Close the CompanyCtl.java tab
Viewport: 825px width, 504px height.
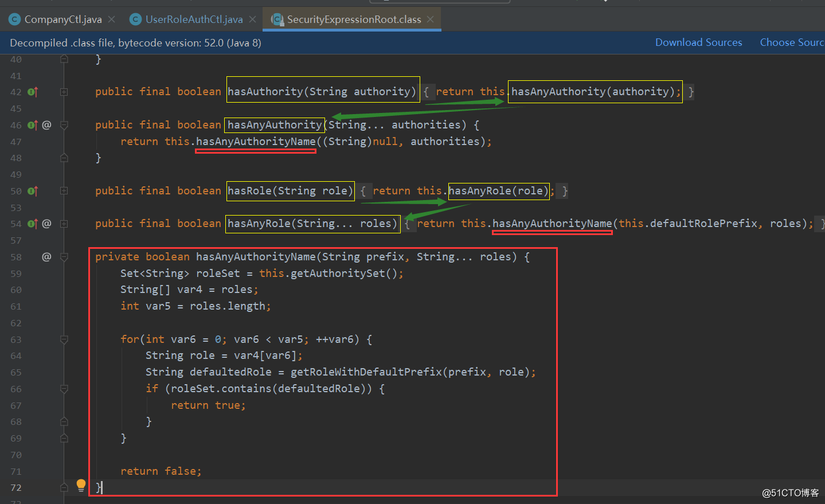pyautogui.click(x=112, y=19)
